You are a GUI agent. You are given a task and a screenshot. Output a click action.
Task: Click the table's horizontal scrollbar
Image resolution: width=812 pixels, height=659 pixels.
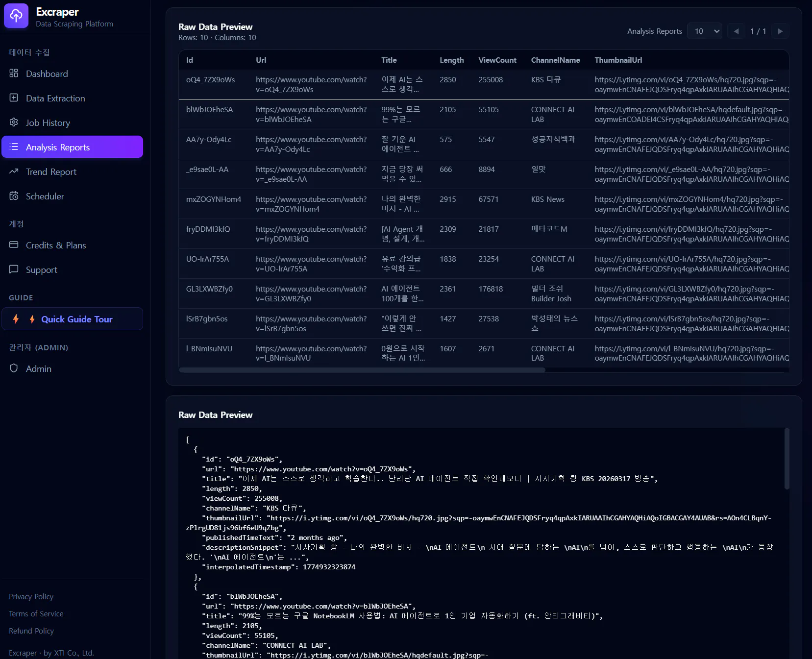tap(362, 370)
